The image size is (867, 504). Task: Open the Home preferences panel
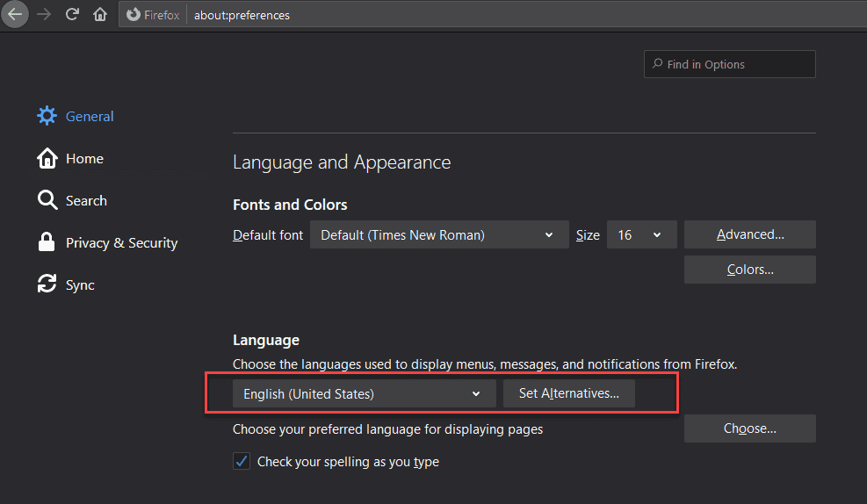coord(84,158)
